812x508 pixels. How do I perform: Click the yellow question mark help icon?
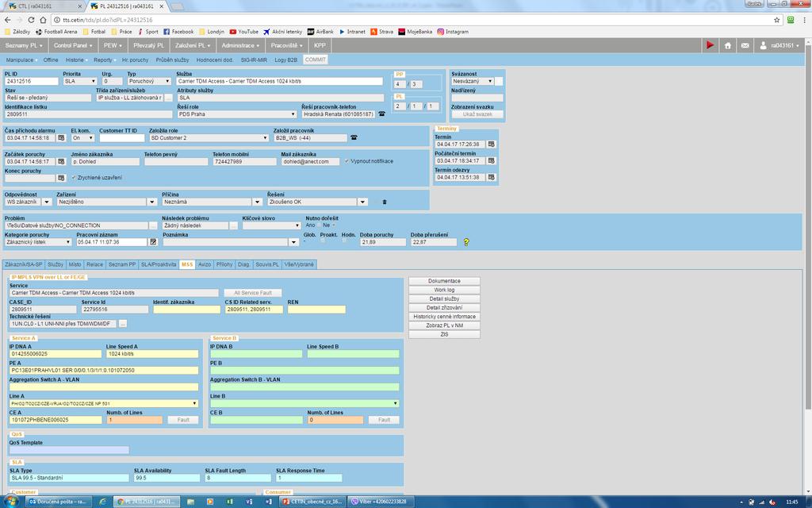(x=466, y=242)
